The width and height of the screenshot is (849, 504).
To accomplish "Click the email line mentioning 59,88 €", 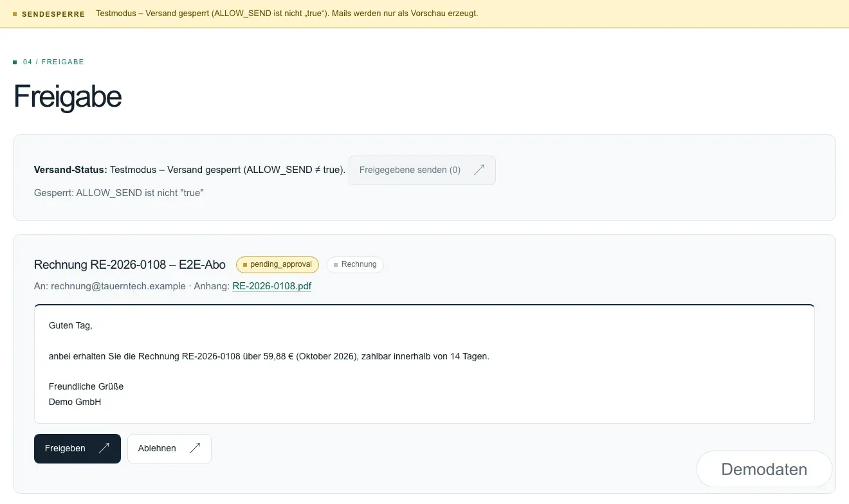I will point(269,356).
